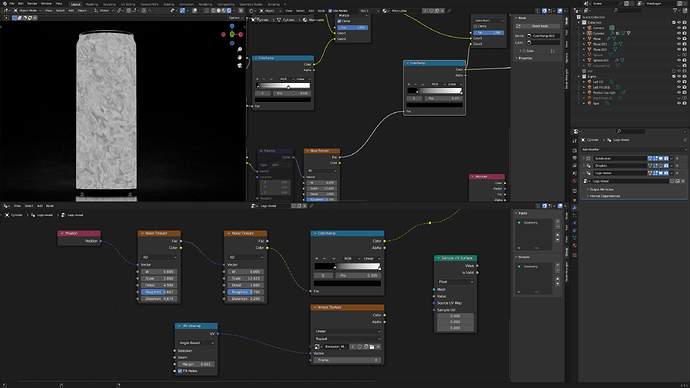This screenshot has width=690, height=388.
Task: Open Angle Based method dropdown on UV Unwrap
Action: [197, 343]
